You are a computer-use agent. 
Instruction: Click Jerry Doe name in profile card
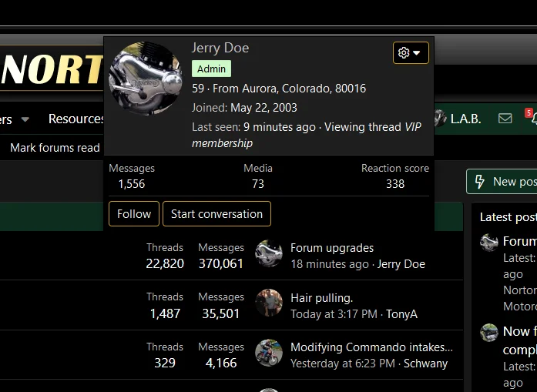pos(220,48)
